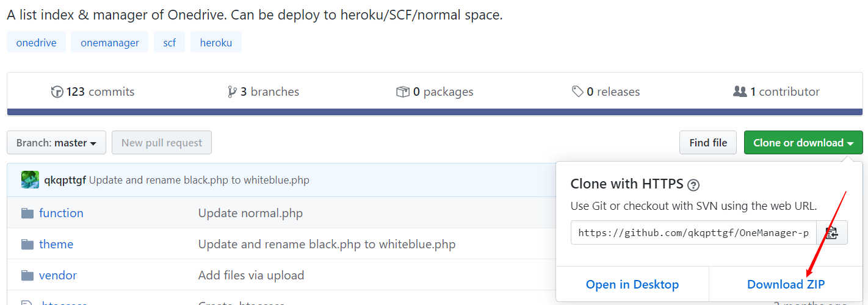Collapse the Clone or download dropdown
This screenshot has width=868, height=305.
[803, 143]
